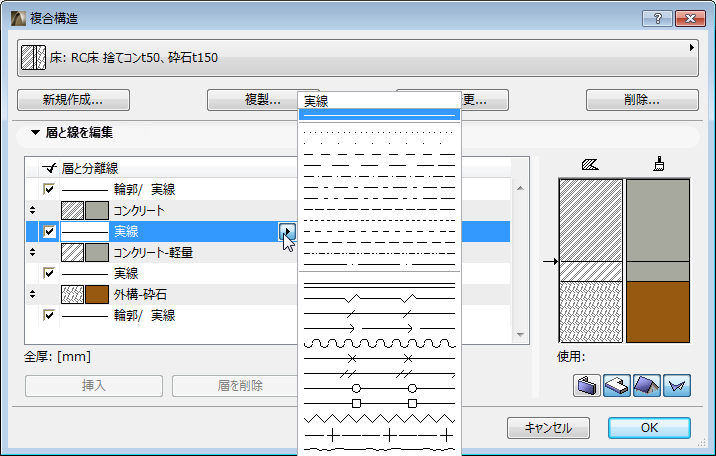Image resolution: width=716 pixels, height=456 pixels.
Task: Open the 床: RC床 捨てコンt50、砕石t150 selector
Action: point(358,58)
